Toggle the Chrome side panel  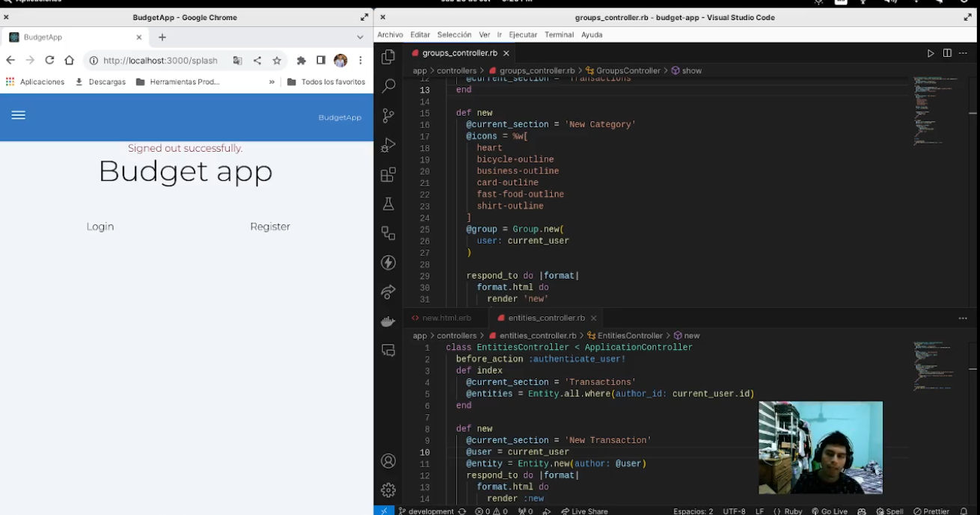pyautogui.click(x=321, y=61)
